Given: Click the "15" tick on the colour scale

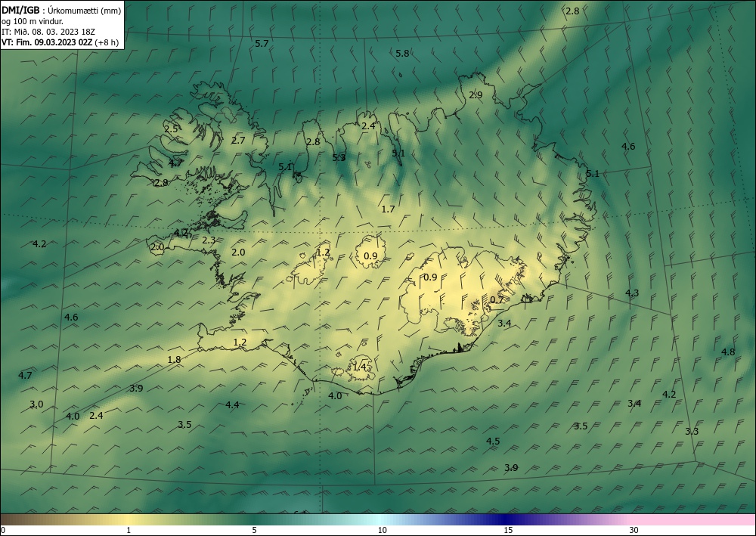Looking at the screenshot, I should click(x=508, y=530).
